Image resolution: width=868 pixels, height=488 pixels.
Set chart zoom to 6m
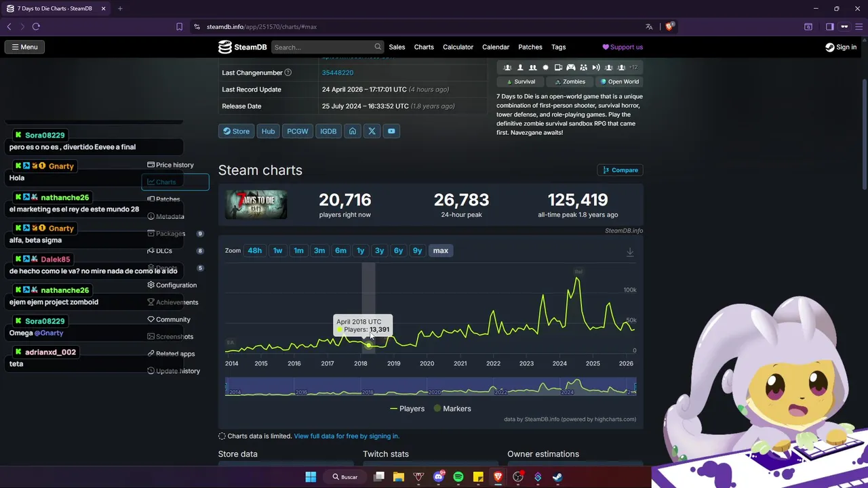pos(340,251)
